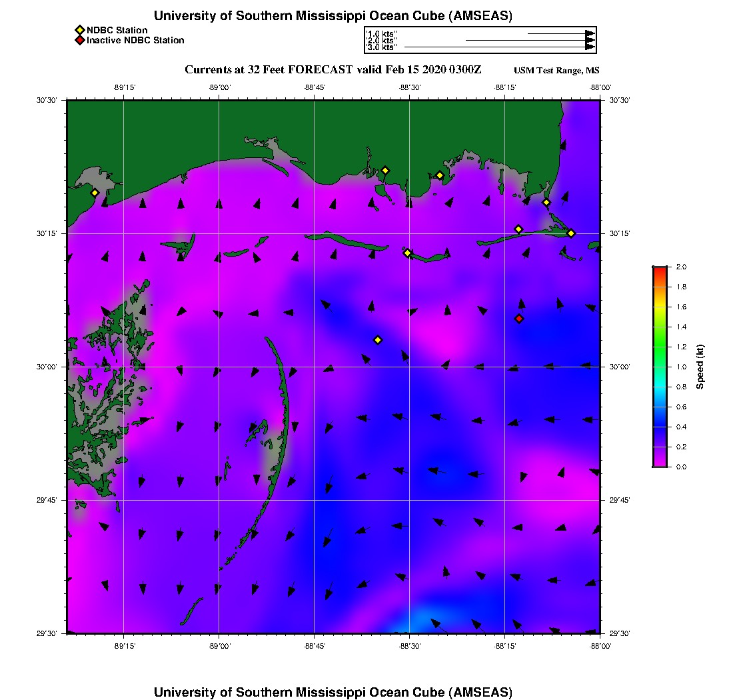Click the Currents at 32 Feet FORECAST heading

(333, 70)
